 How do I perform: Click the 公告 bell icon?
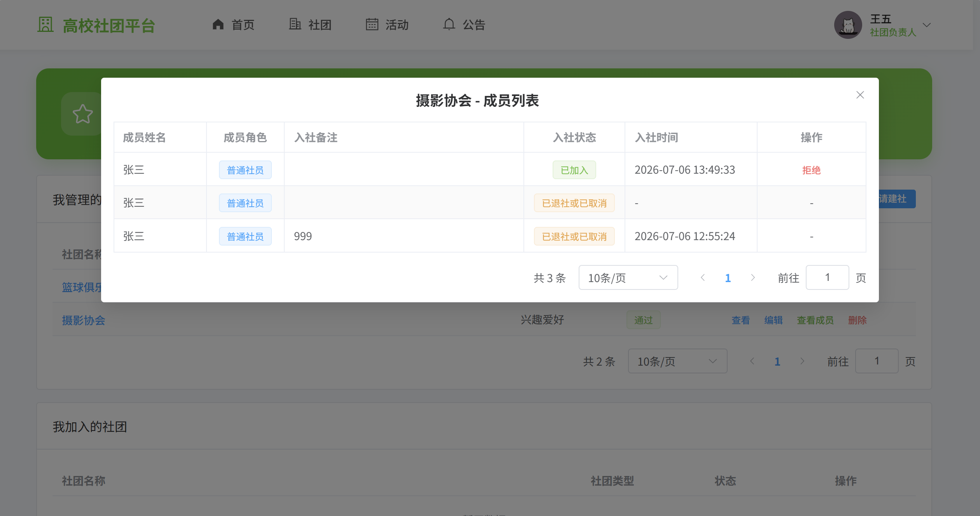(449, 24)
